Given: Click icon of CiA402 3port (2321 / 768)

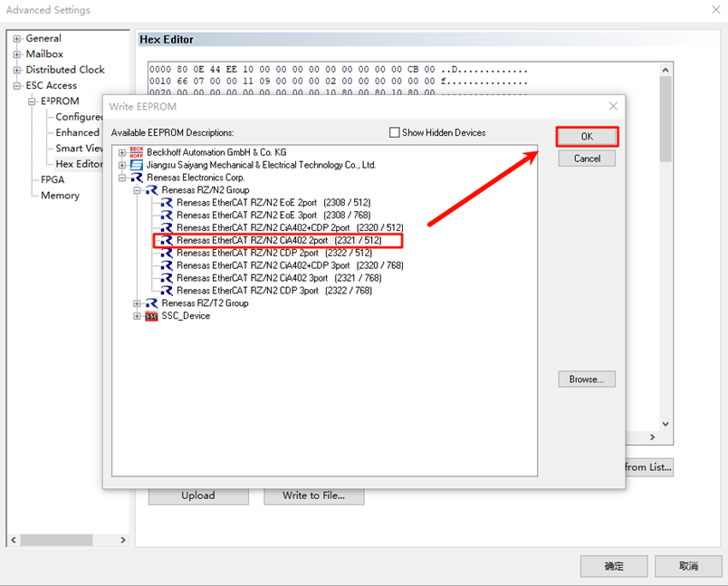Looking at the screenshot, I should (167, 278).
